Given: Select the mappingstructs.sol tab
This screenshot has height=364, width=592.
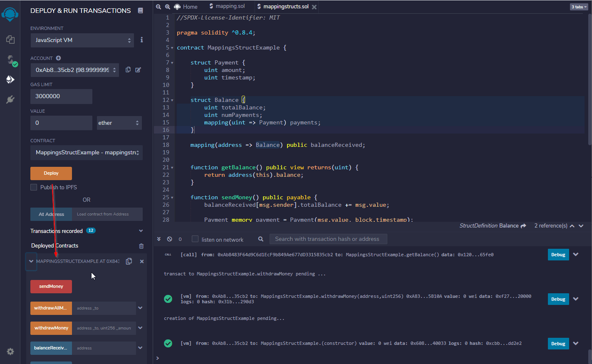Looking at the screenshot, I should (x=282, y=7).
